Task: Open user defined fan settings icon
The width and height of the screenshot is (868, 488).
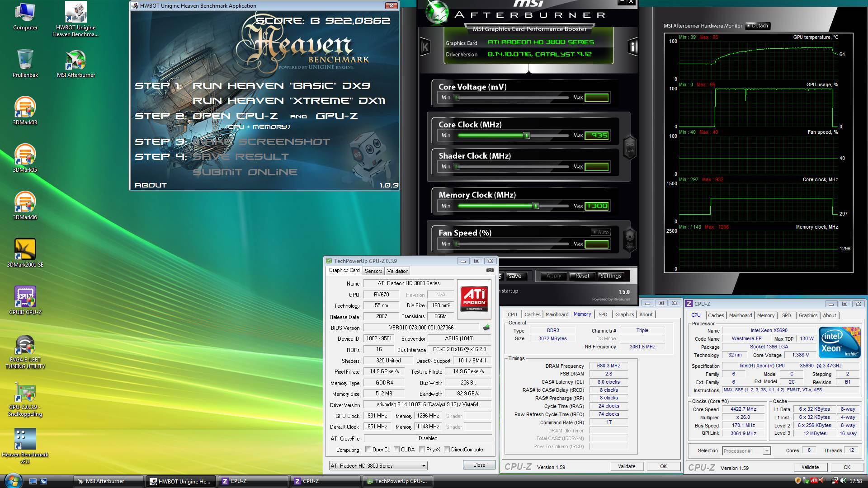Action: tap(630, 240)
